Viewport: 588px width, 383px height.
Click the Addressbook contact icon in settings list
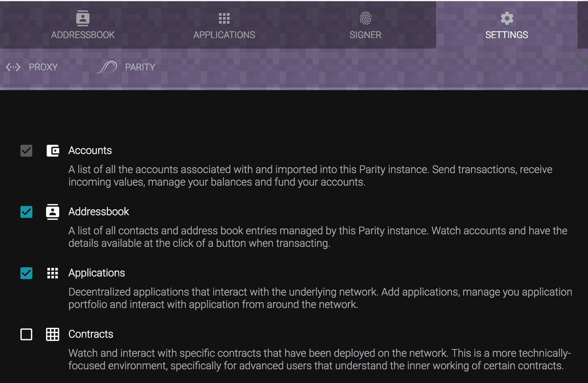point(53,212)
